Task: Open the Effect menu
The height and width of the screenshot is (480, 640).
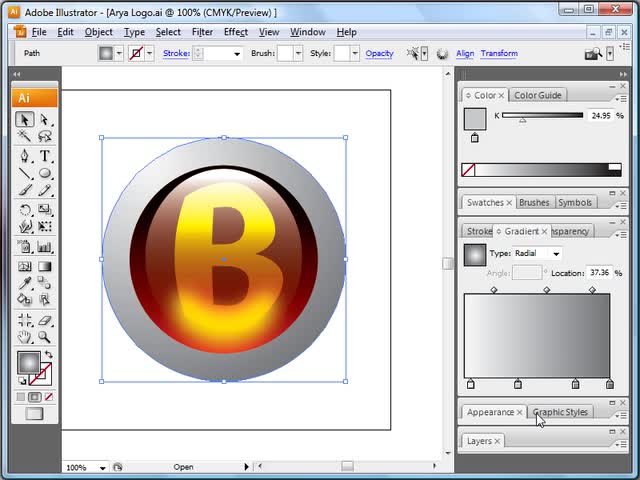Action: (x=236, y=32)
